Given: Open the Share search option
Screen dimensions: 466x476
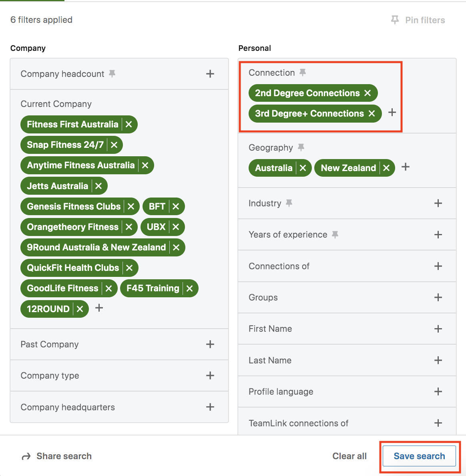Looking at the screenshot, I should tap(57, 456).
